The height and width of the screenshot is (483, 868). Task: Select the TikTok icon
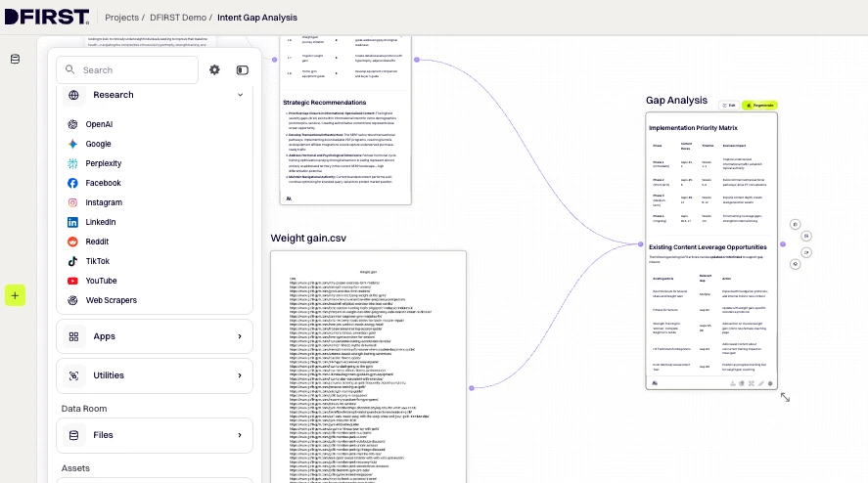pyautogui.click(x=72, y=261)
